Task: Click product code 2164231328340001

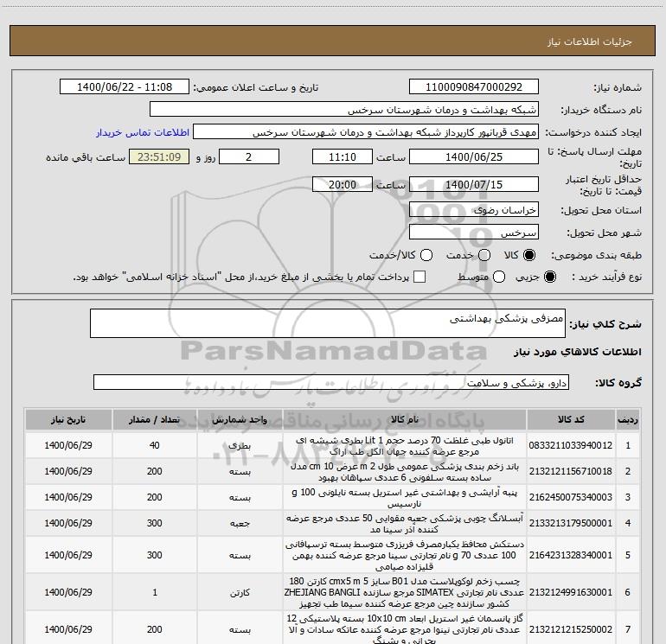Action: [x=571, y=555]
